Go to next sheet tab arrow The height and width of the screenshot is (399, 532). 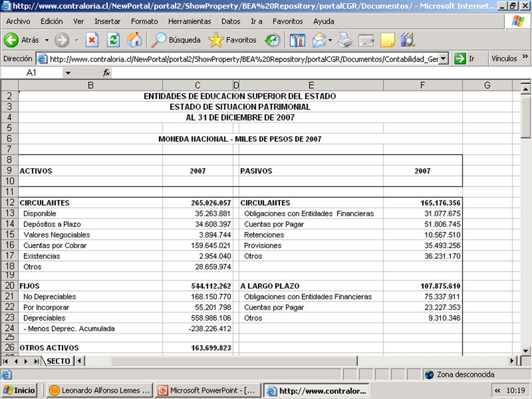point(26,361)
